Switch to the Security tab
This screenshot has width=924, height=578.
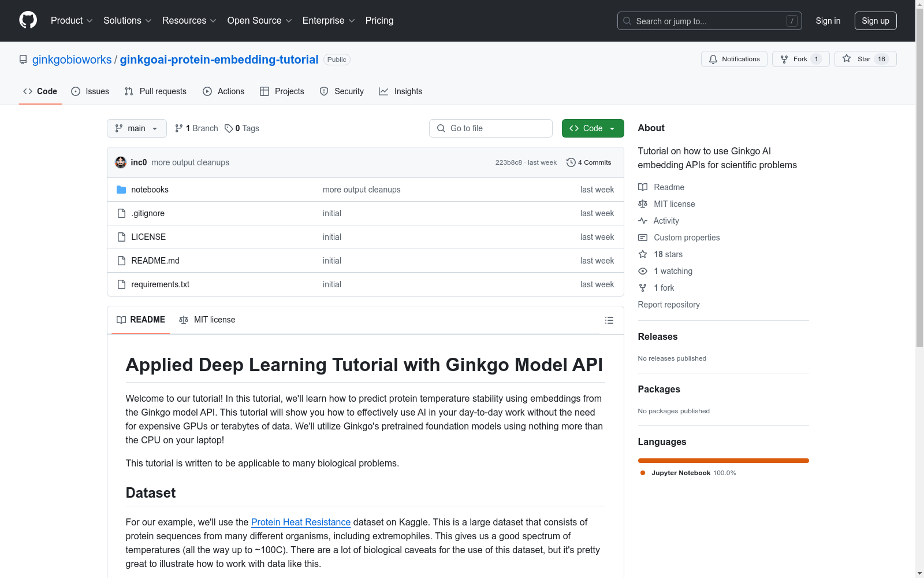pyautogui.click(x=342, y=91)
